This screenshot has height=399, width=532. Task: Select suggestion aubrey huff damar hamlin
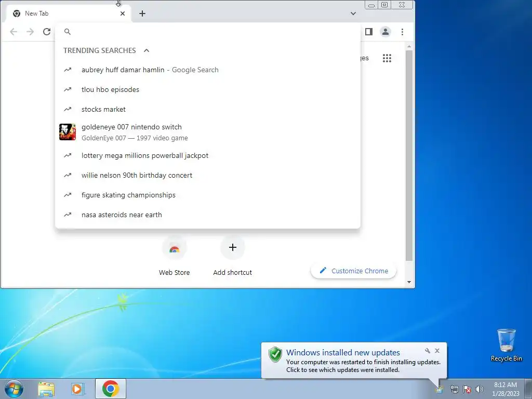208,70
